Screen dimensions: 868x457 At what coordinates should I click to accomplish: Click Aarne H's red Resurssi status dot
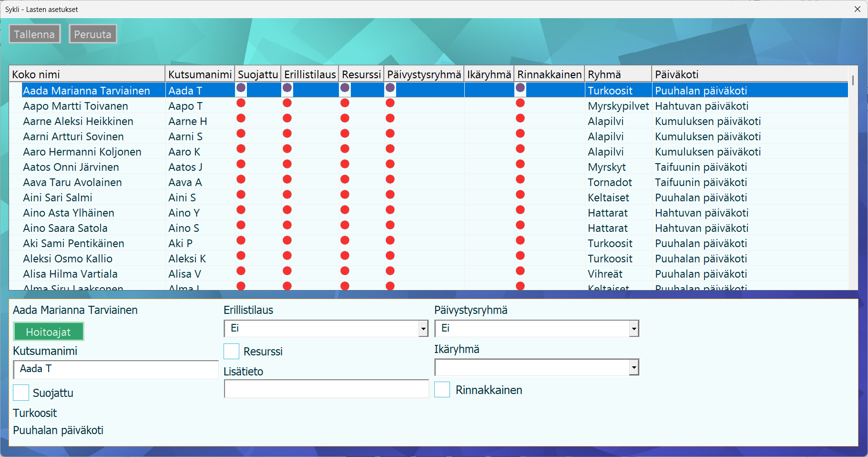click(345, 118)
